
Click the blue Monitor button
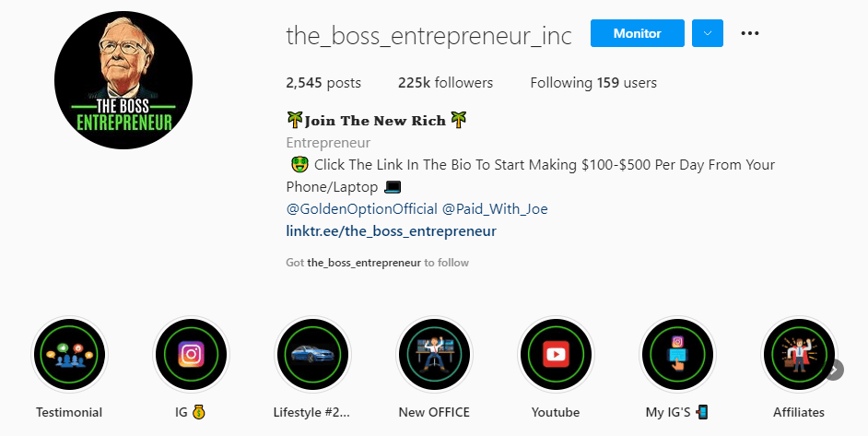(x=637, y=33)
